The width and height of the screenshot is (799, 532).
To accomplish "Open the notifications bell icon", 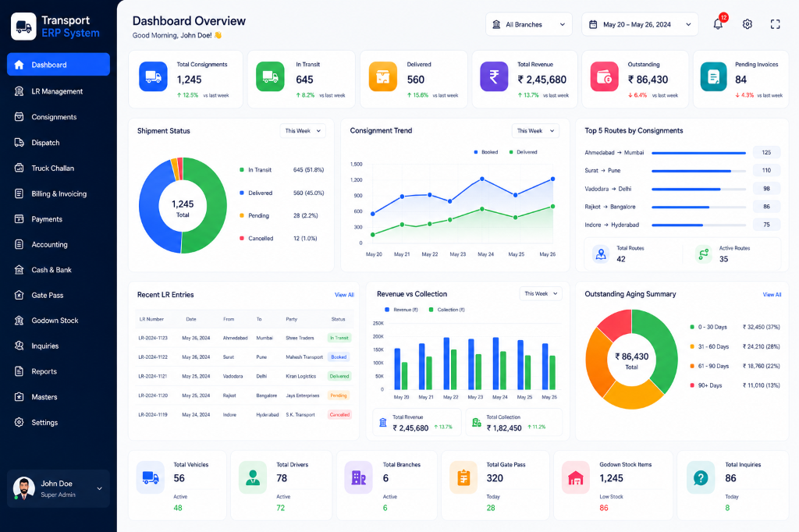I will [x=718, y=23].
